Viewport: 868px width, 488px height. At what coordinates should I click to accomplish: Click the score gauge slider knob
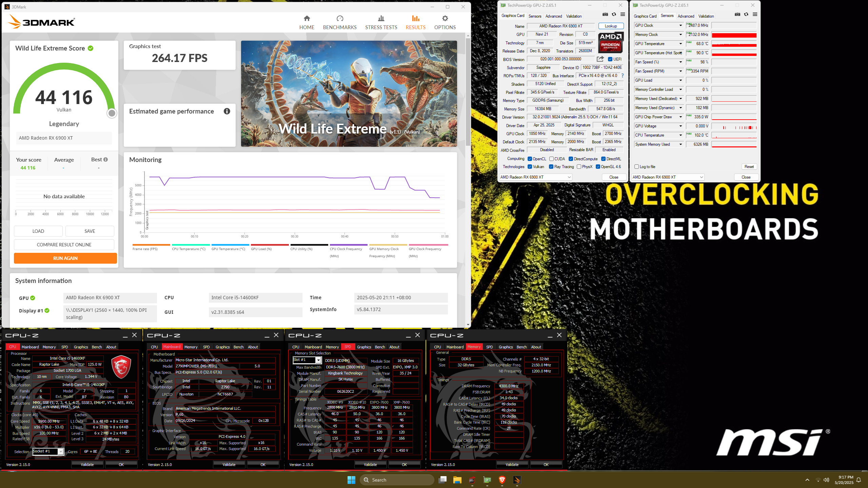pos(112,113)
